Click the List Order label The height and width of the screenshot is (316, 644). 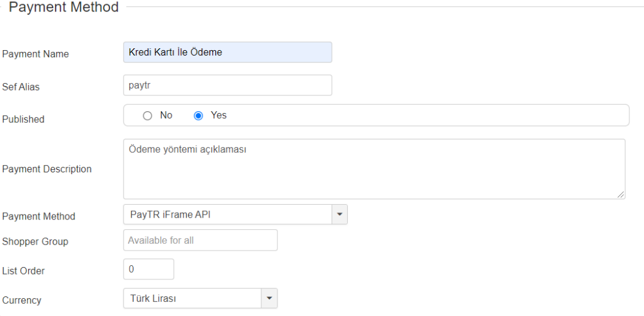(23, 271)
